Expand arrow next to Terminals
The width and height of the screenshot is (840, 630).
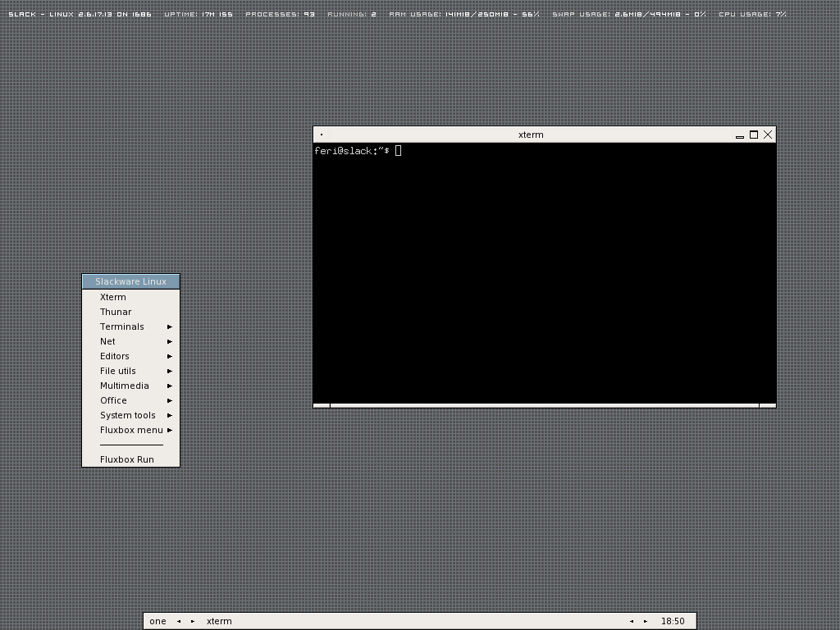(x=170, y=326)
